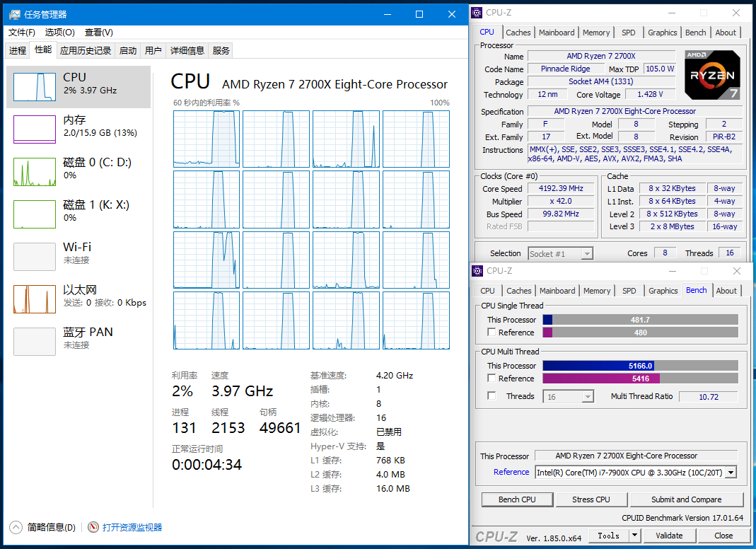756x549 pixels.
Task: Select the Wi-Fi entry in sidebar
Action: [x=79, y=257]
